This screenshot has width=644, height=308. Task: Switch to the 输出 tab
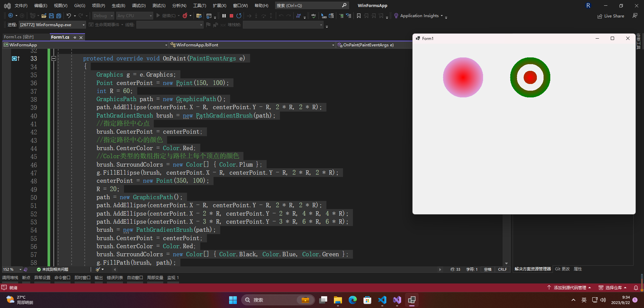[99, 278]
